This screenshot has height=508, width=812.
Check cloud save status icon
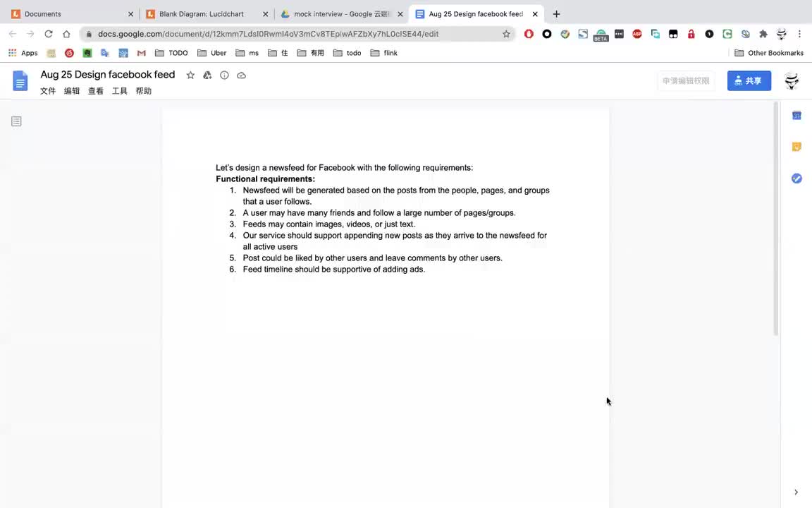[241, 75]
